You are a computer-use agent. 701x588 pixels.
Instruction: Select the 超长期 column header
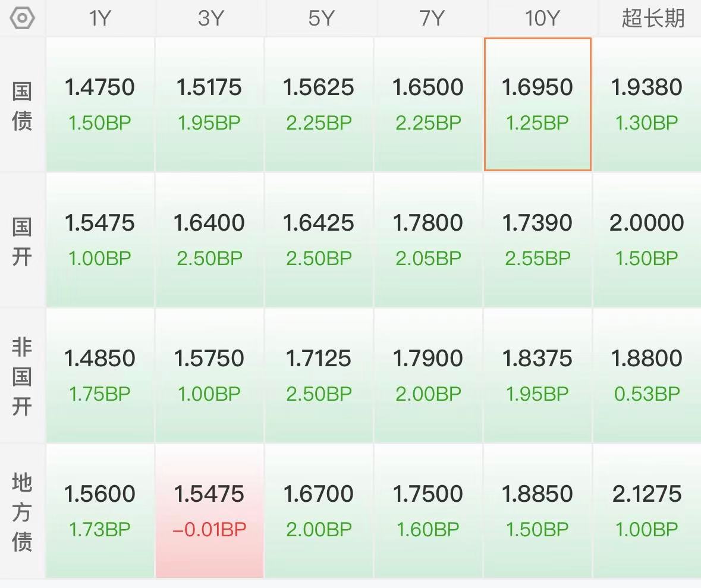click(653, 18)
